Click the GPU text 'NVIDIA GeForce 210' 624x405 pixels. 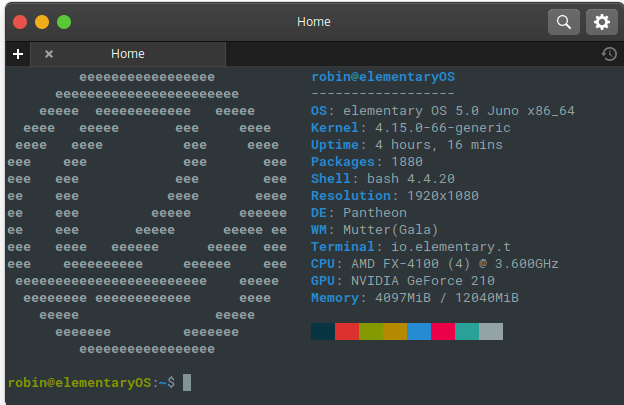point(423,281)
